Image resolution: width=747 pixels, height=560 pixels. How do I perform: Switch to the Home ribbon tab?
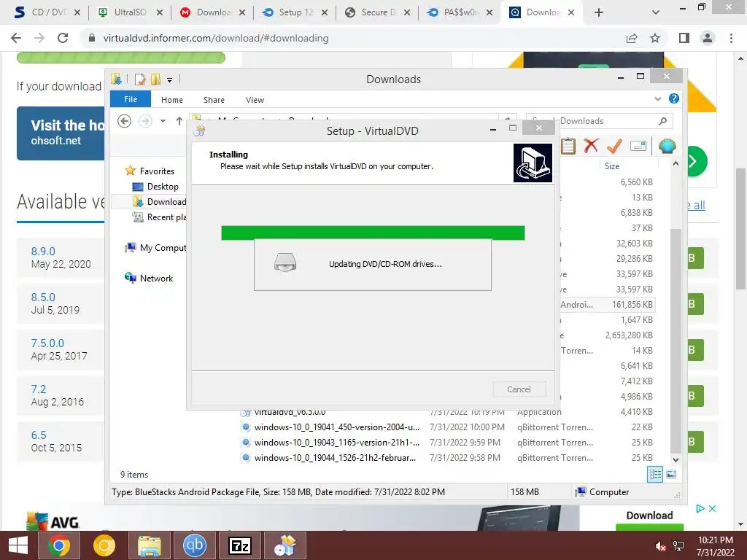coord(172,99)
